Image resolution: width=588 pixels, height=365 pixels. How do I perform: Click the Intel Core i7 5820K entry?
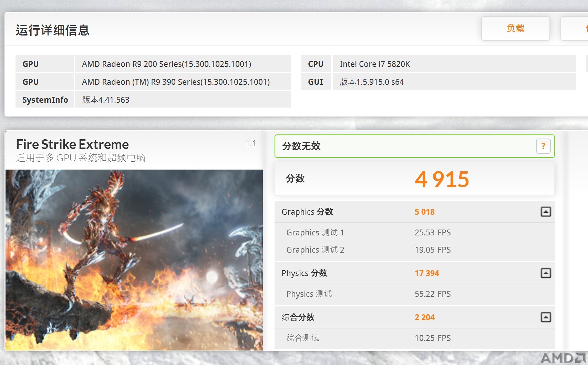coord(454,64)
